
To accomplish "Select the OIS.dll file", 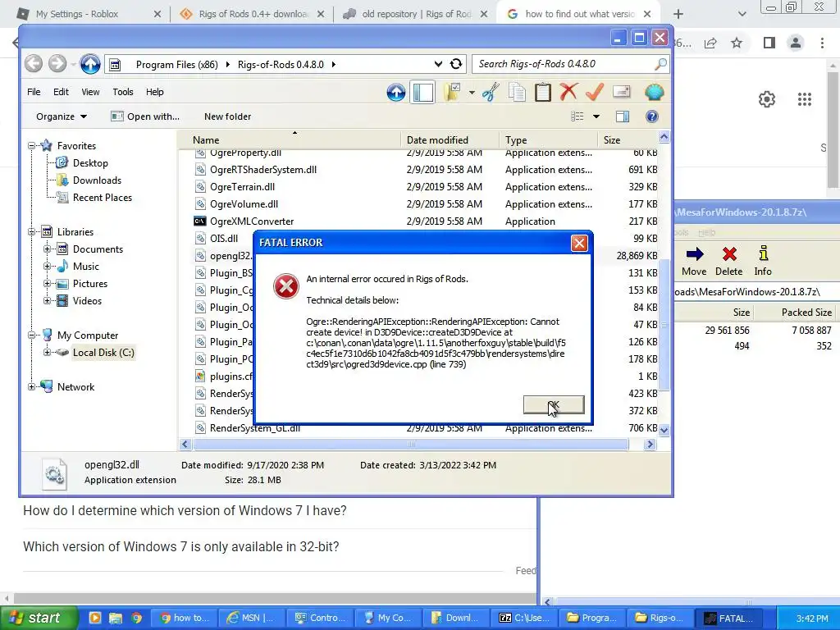I will tap(224, 239).
